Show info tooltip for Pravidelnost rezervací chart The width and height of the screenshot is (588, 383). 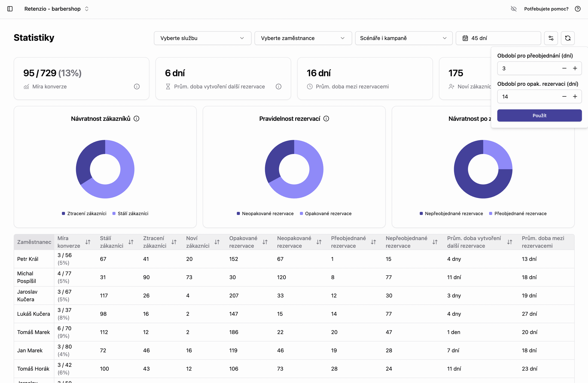(x=326, y=118)
